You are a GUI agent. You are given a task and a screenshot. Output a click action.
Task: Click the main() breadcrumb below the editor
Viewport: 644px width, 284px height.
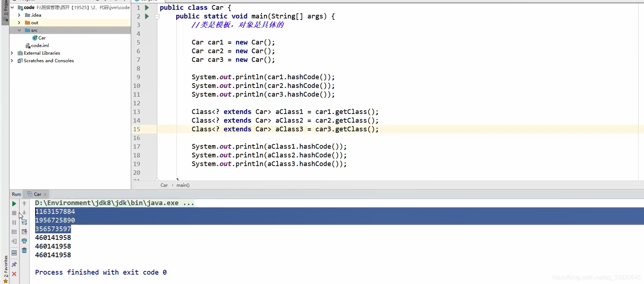183,185
